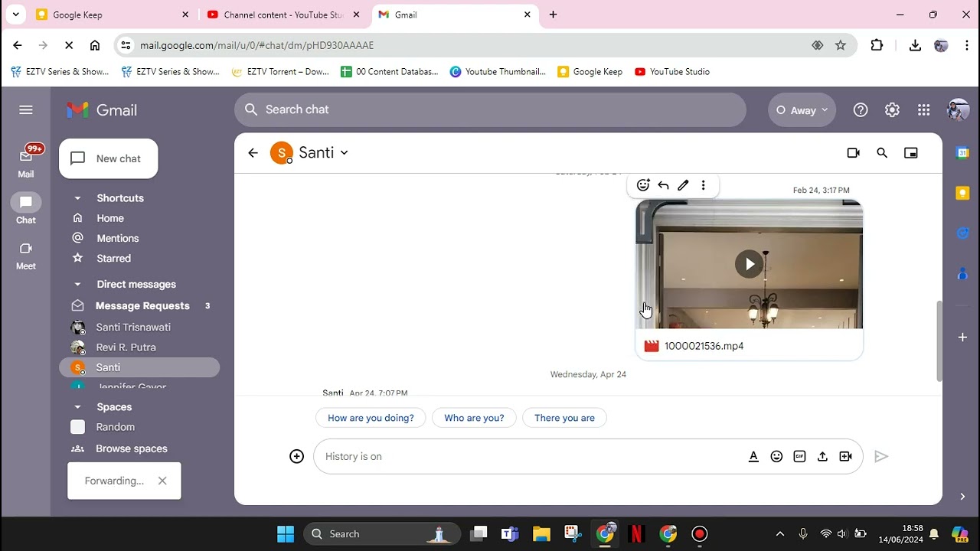Open YouTube Studio bookmark
980x551 pixels.
[672, 71]
